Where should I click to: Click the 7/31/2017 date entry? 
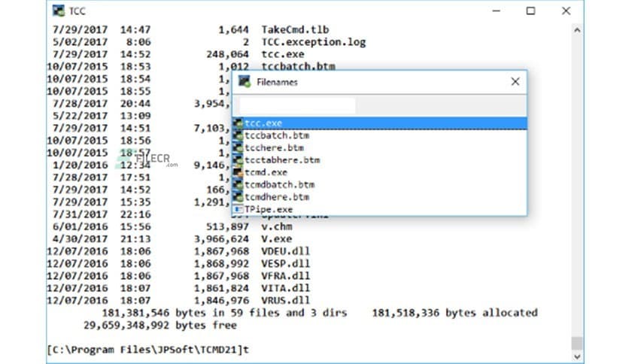click(x=81, y=214)
